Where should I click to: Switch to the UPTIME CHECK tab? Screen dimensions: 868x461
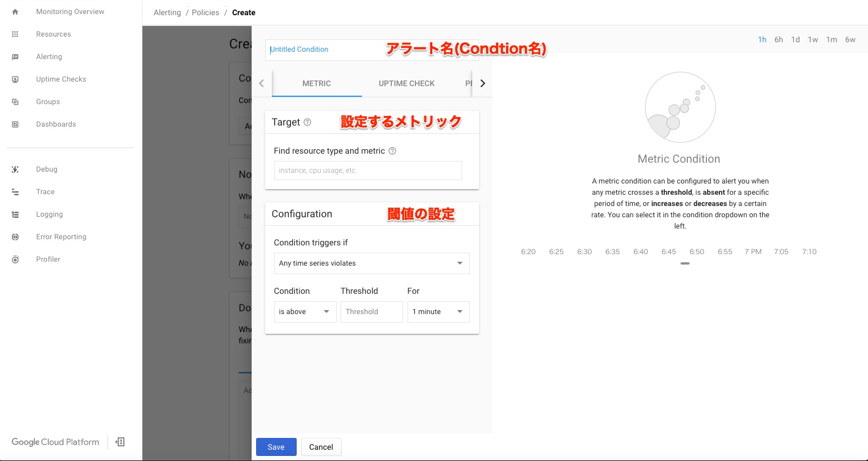406,83
